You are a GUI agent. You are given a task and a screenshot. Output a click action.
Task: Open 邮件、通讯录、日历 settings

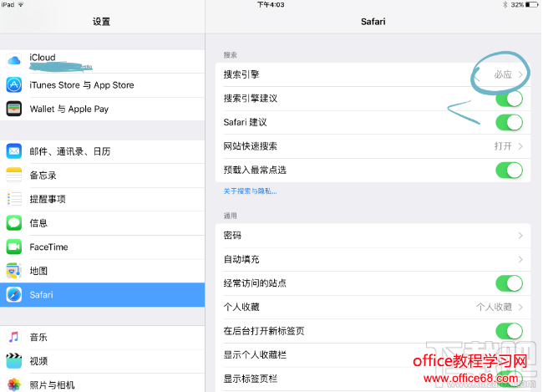[x=103, y=152]
